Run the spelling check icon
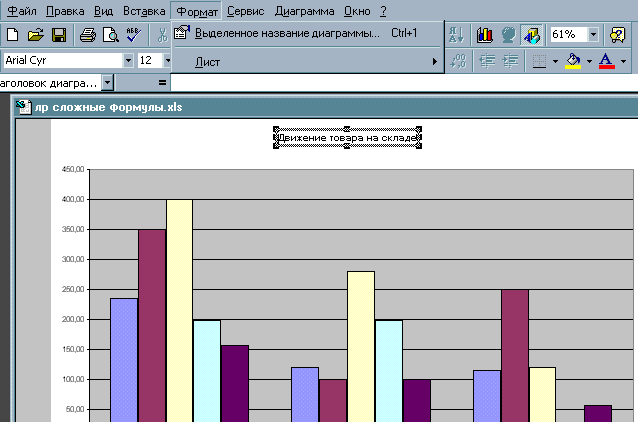 click(x=133, y=35)
